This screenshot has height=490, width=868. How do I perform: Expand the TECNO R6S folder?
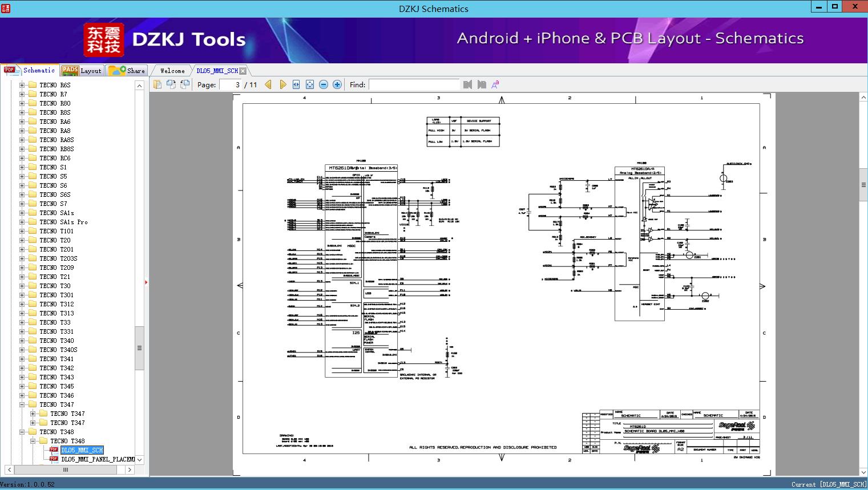click(x=22, y=85)
